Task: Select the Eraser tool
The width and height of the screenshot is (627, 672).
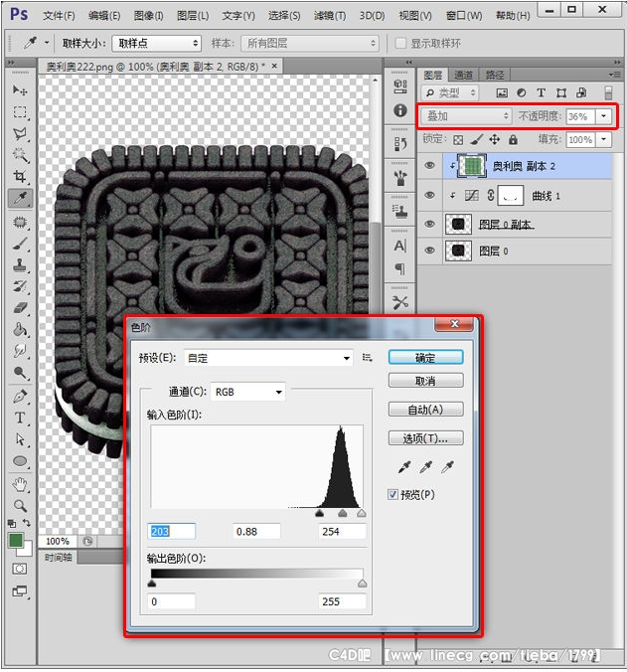Action: [20, 308]
